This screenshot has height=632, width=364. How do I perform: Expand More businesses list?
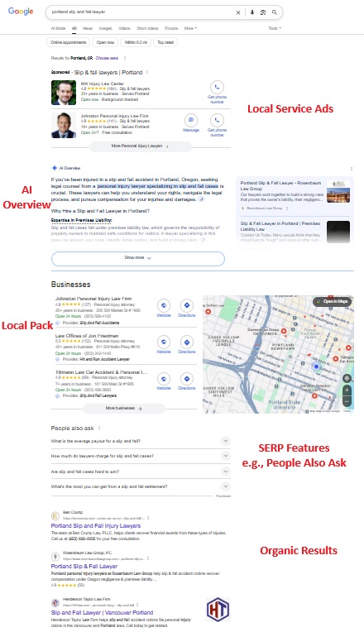point(124,409)
